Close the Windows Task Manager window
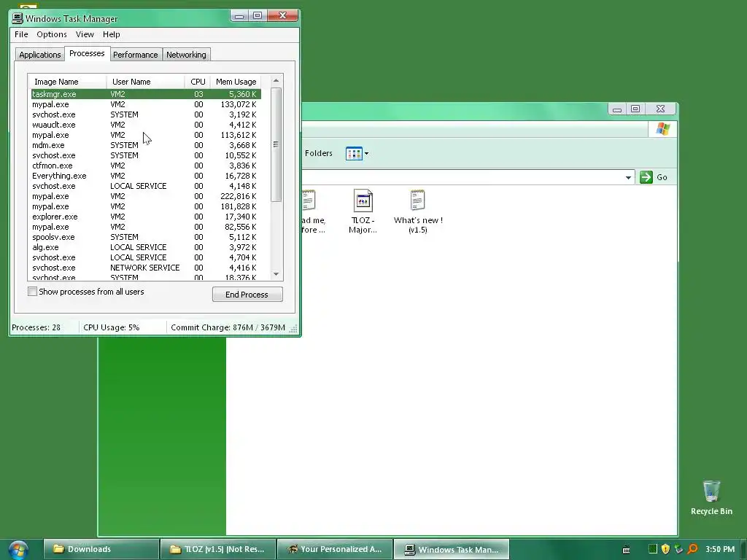747x560 pixels. (282, 16)
